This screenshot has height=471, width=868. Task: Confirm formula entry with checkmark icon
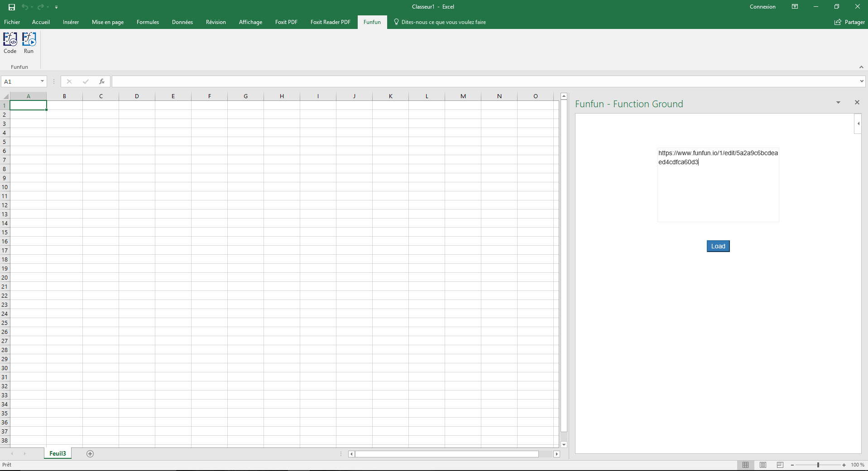click(86, 81)
